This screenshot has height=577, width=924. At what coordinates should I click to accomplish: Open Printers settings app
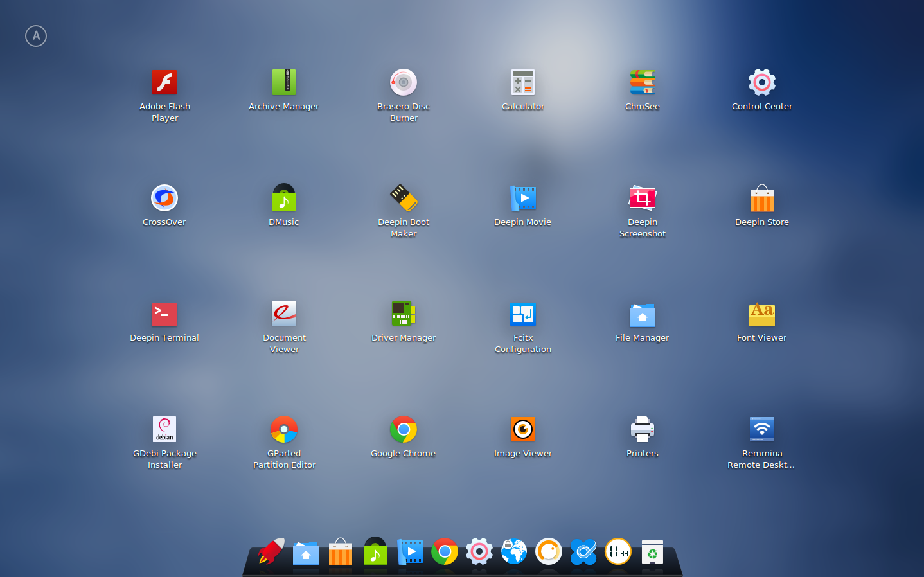(643, 430)
